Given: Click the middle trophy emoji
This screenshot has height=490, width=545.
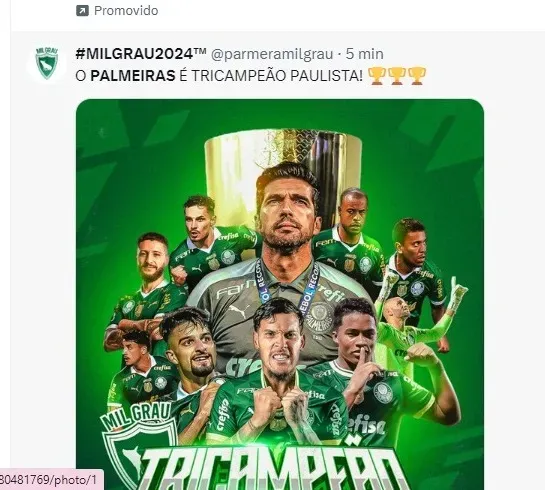Looking at the screenshot, I should point(397,76).
